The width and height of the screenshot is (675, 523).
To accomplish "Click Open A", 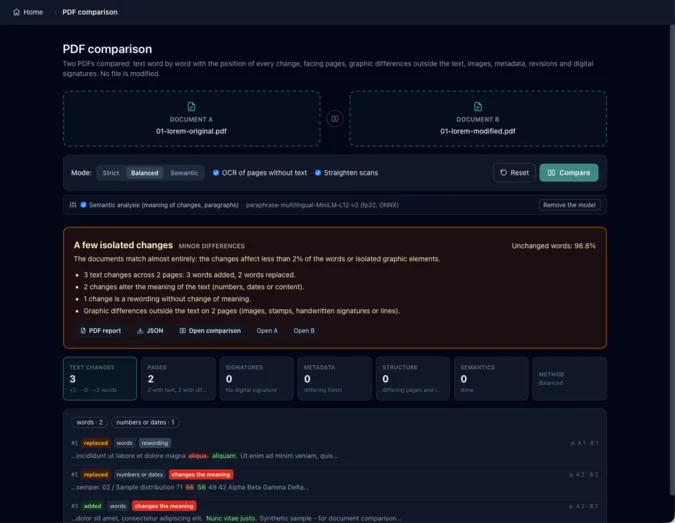I will [x=267, y=331].
